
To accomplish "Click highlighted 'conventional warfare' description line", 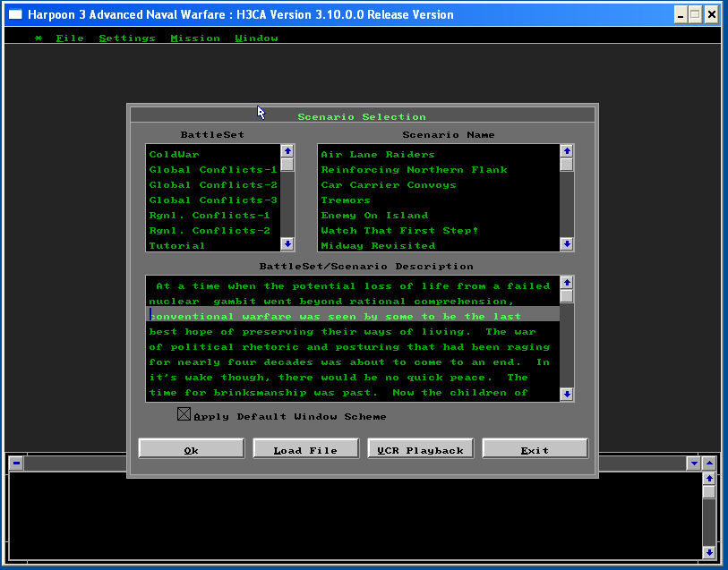I will pyautogui.click(x=353, y=314).
